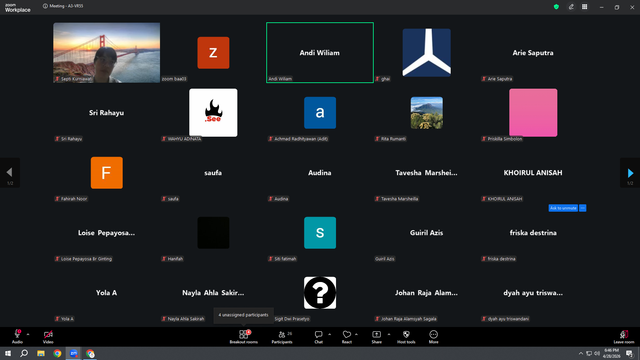This screenshot has width=640, height=360.
Task: Click the green encryption shield icon
Action: pos(556,7)
